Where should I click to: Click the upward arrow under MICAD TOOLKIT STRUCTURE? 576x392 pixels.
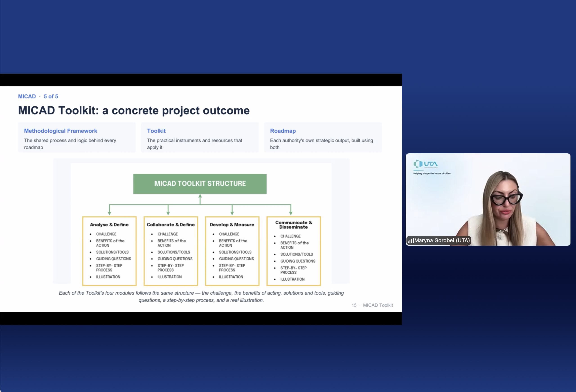200,199
